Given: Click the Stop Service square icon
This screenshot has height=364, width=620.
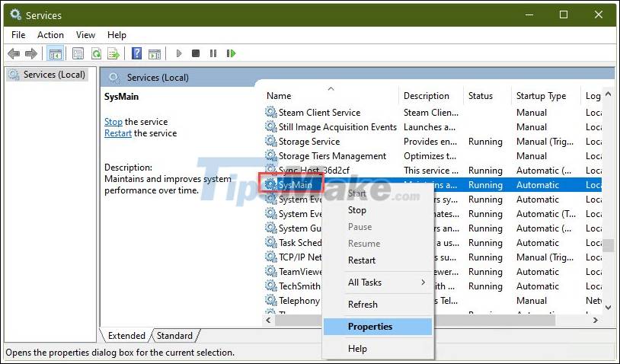Looking at the screenshot, I should click(196, 53).
